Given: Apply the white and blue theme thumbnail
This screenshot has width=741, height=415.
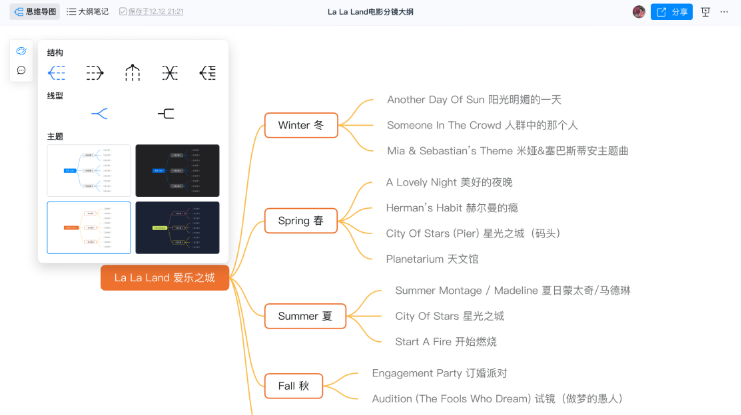Looking at the screenshot, I should point(89,171).
